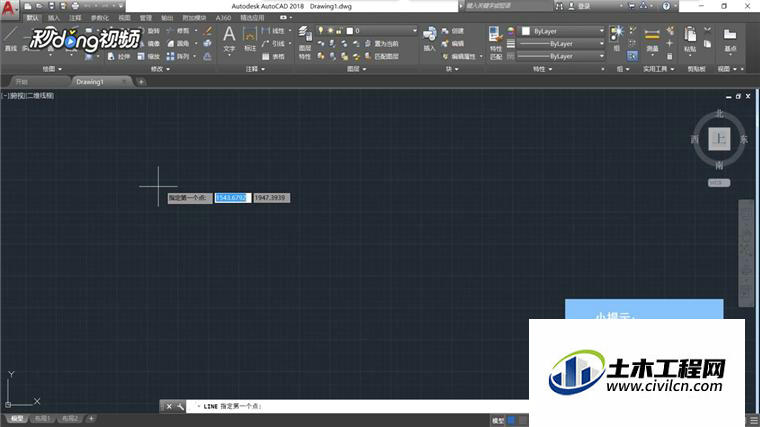Toggle the layer lock padlock icon
The width and height of the screenshot is (760, 427).
[x=339, y=31]
